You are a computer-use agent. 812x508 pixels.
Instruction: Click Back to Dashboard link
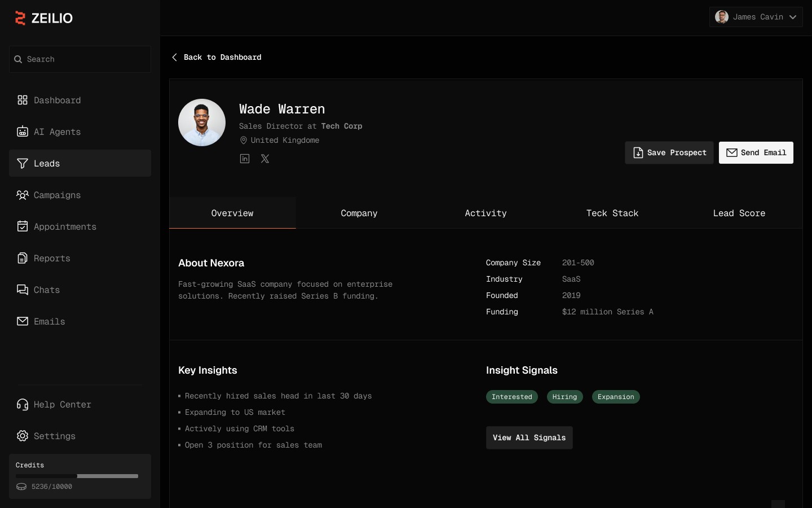217,57
